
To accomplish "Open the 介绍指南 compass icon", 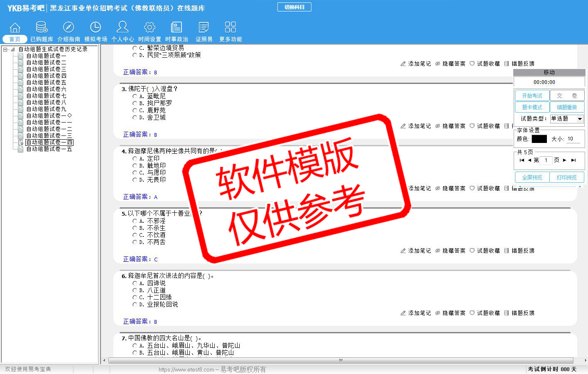I will 69,27.
